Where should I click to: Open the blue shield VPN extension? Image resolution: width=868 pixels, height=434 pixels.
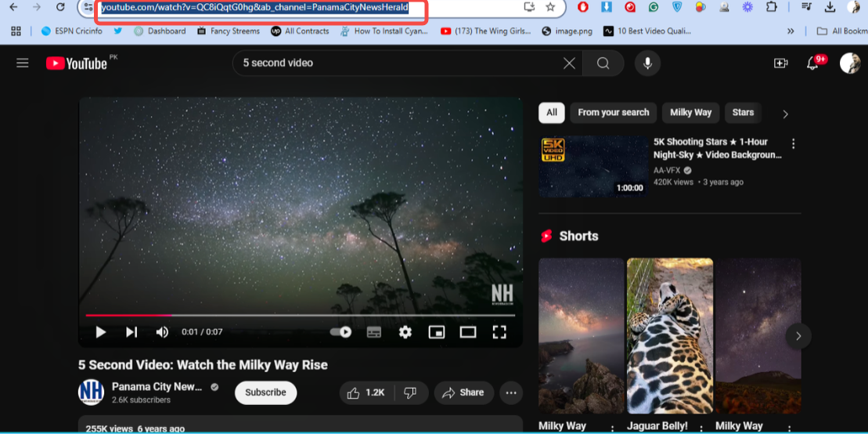[677, 7]
